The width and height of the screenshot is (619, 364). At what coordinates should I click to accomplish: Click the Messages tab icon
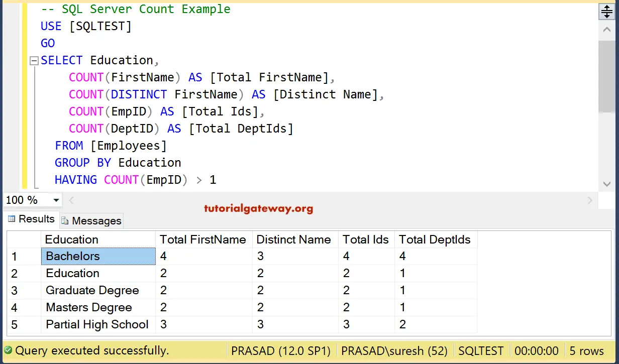tap(65, 220)
